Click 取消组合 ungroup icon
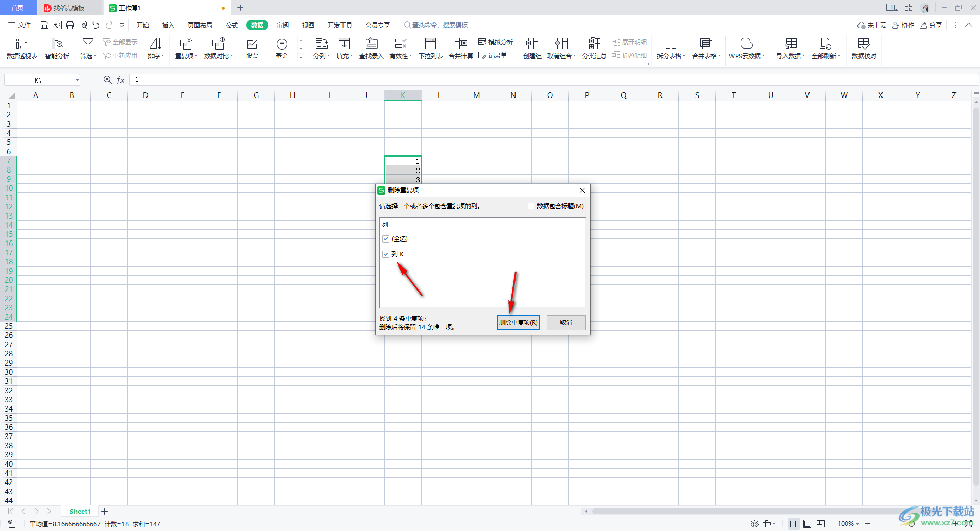The height and width of the screenshot is (531, 980). tap(561, 44)
